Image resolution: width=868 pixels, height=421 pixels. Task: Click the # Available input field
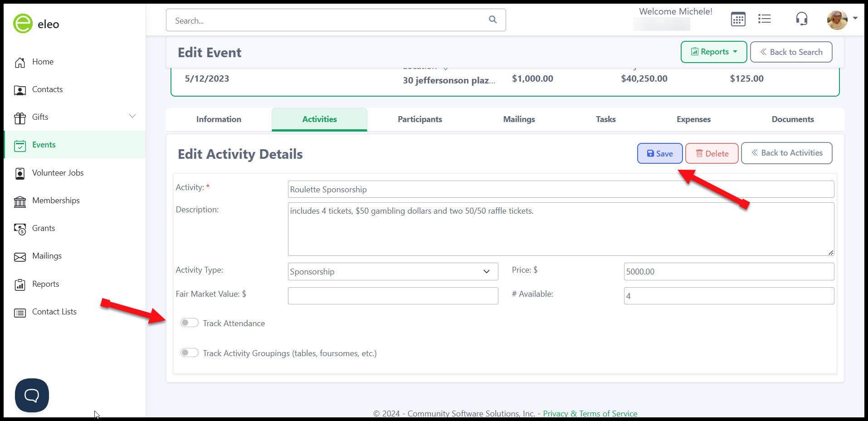tap(729, 296)
